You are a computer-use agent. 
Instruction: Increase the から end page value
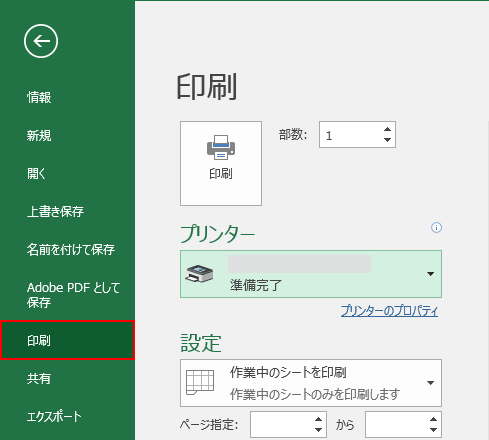433,419
